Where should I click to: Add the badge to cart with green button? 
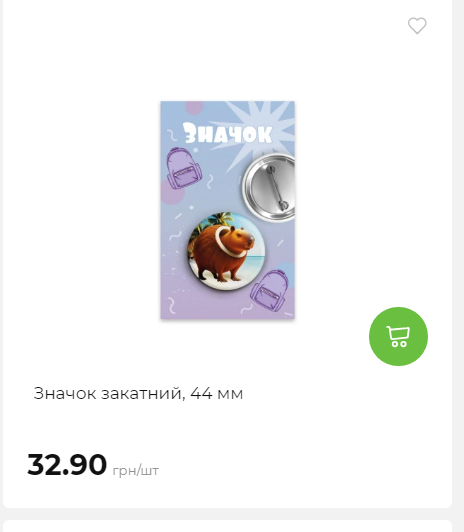[398, 336]
